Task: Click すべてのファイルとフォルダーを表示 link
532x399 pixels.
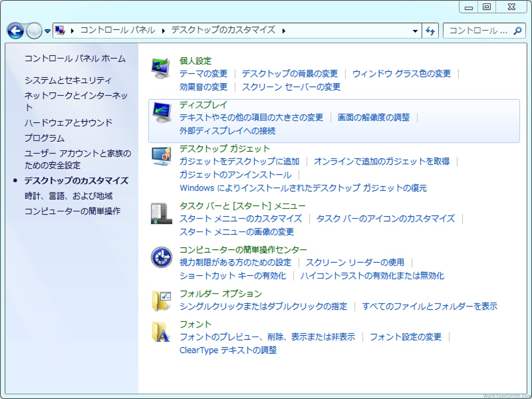Action: (x=430, y=306)
